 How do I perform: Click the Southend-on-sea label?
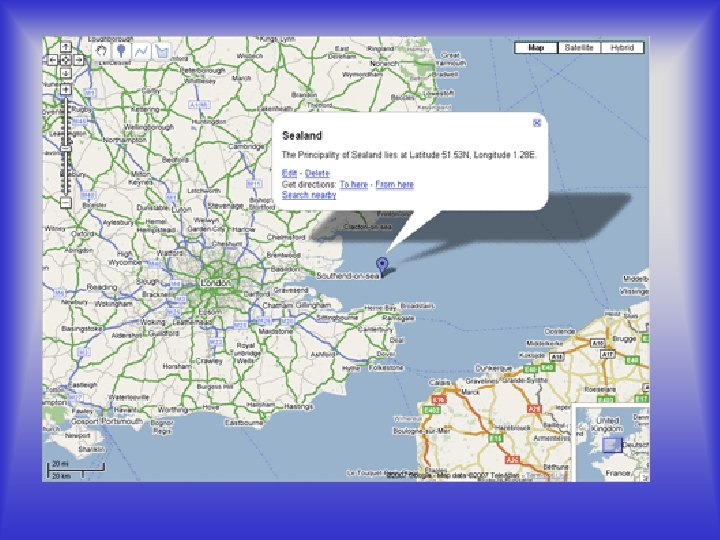(349, 276)
